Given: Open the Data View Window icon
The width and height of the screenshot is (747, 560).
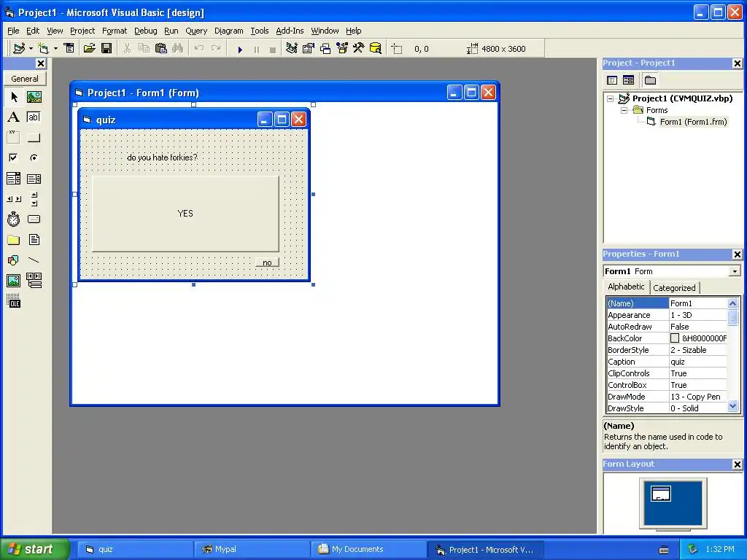Looking at the screenshot, I should (376, 48).
